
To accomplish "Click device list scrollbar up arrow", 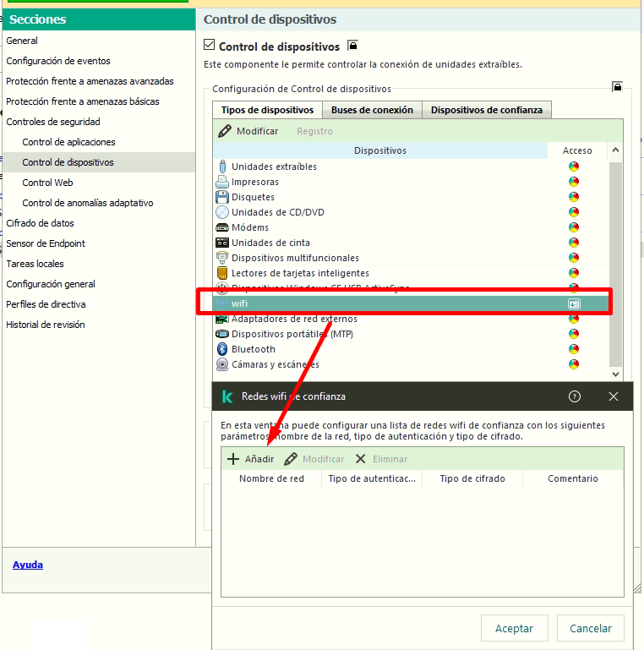I will pyautogui.click(x=616, y=150).
